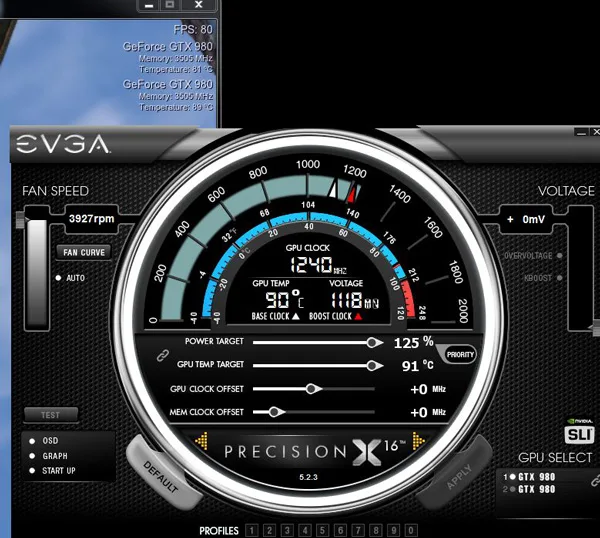Click the Boost Clock red triangle indicator

358,316
